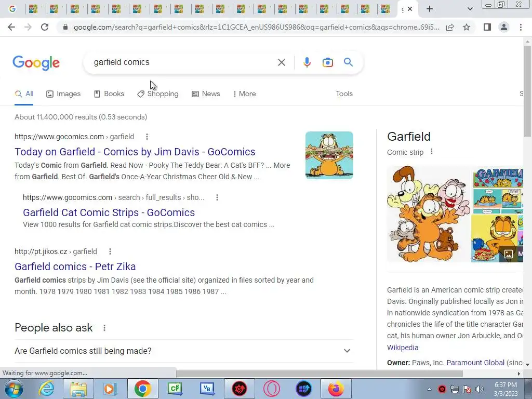Switch to the first Google tab

(12, 9)
